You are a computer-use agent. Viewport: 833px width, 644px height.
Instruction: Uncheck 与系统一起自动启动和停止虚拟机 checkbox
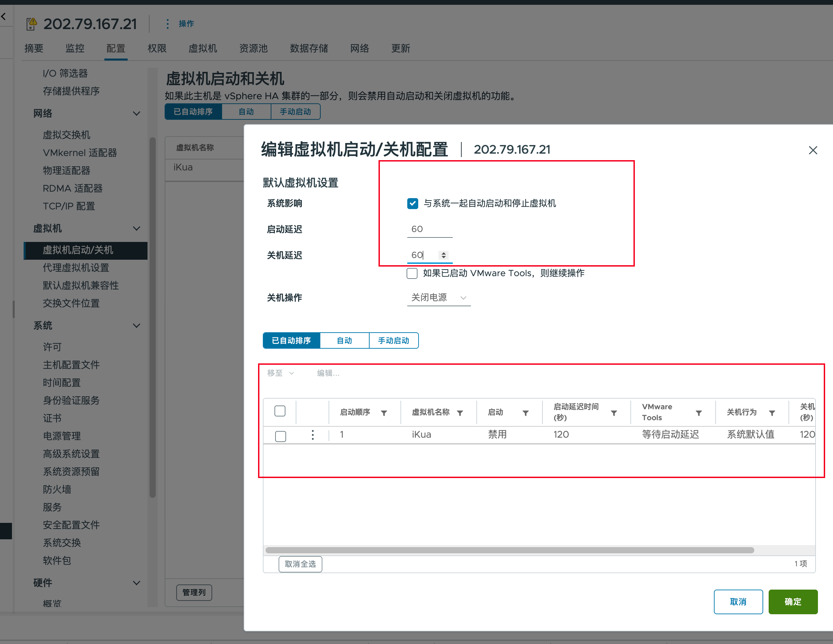click(412, 203)
